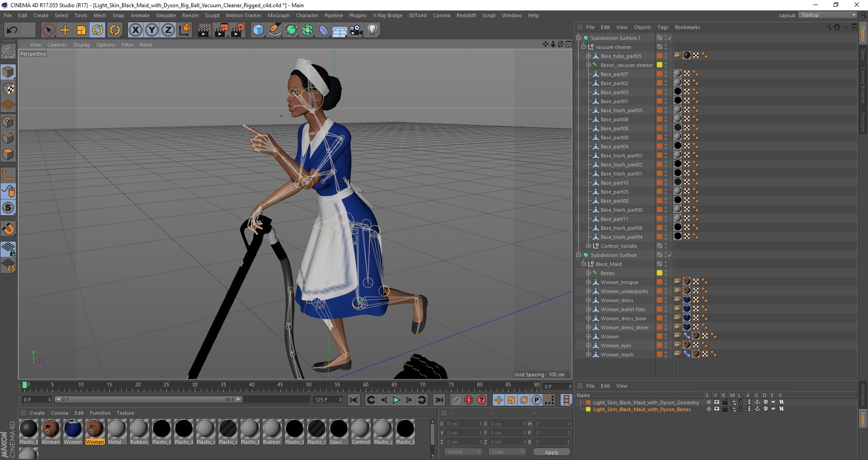The image size is (868, 460).
Task: Switch to Texture mode
Action: pos(8,88)
